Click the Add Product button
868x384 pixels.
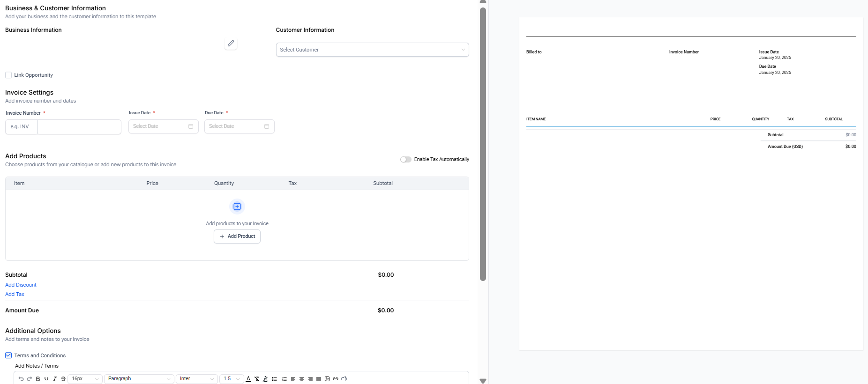coord(237,236)
